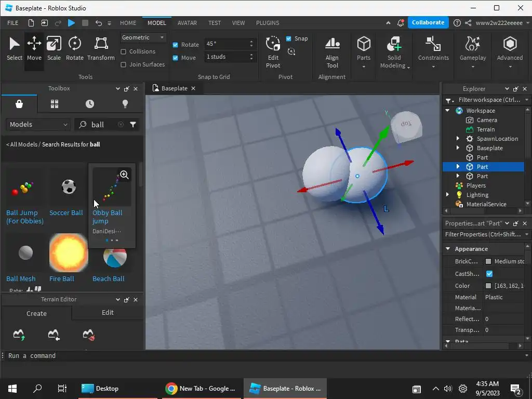Choose the Scale tool
532x399 pixels.
click(x=54, y=49)
